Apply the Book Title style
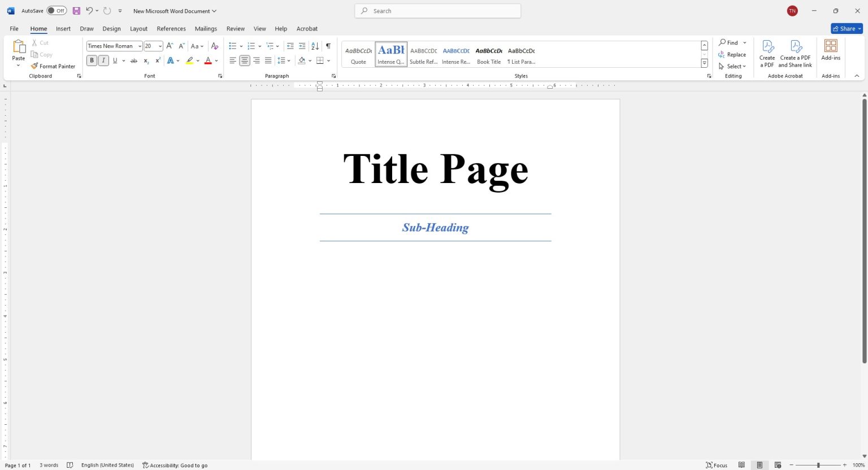This screenshot has height=470, width=868. [489, 55]
